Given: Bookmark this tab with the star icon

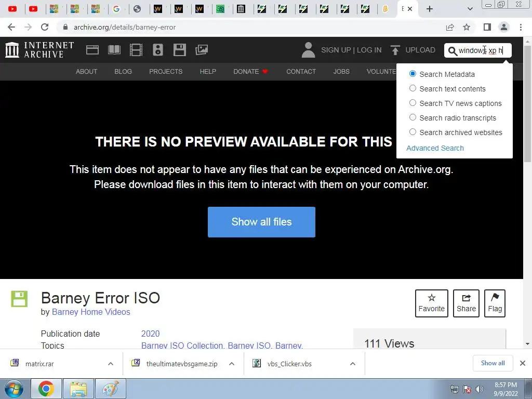Looking at the screenshot, I should pos(467,27).
